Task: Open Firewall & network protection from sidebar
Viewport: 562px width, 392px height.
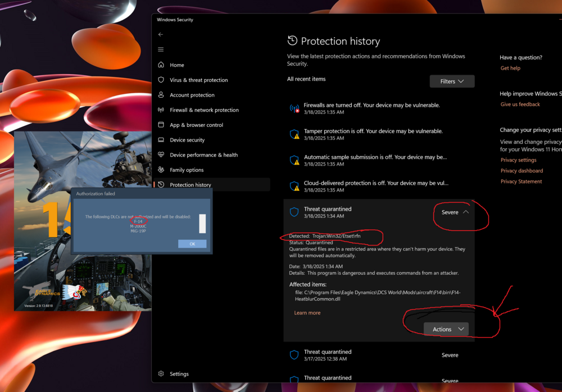Action: [160, 110]
